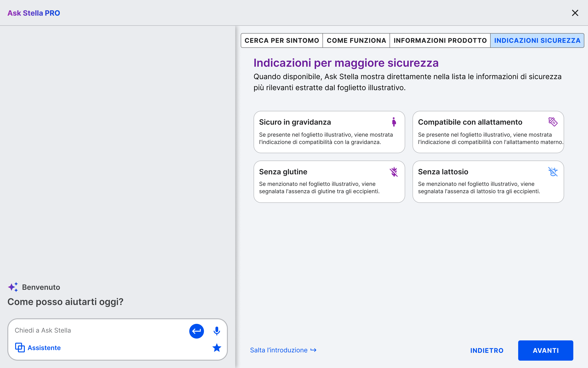The height and width of the screenshot is (368, 588).
Task: Go back with the Indietro button
Action: click(487, 351)
